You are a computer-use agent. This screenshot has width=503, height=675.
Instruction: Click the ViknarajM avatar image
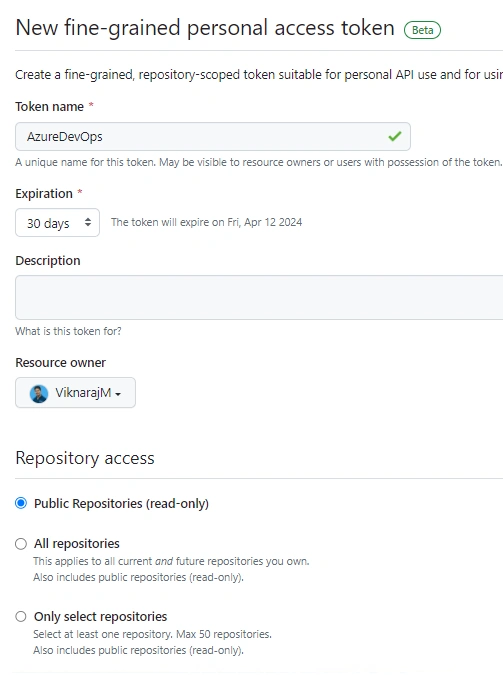click(39, 393)
